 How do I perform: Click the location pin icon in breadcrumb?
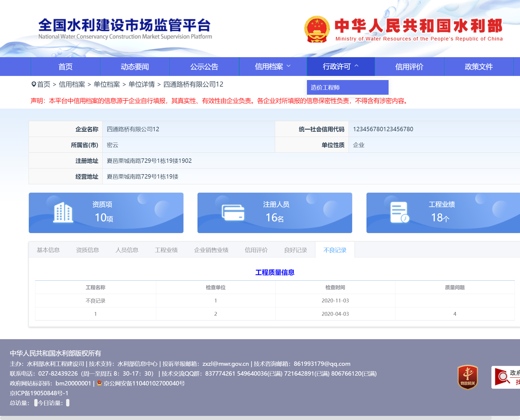34,84
